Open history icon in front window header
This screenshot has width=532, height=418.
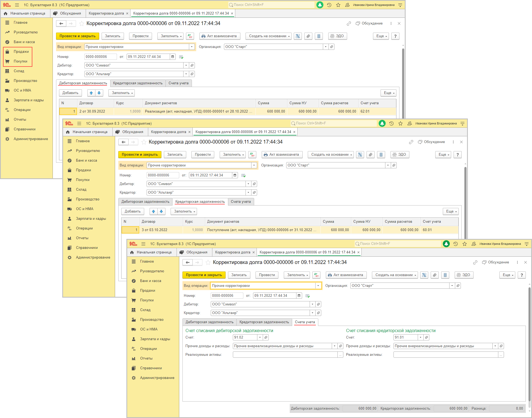[455, 244]
